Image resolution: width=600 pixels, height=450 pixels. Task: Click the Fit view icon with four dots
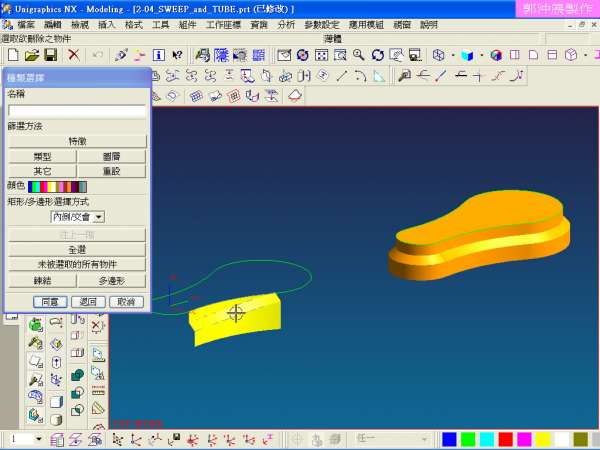321,55
